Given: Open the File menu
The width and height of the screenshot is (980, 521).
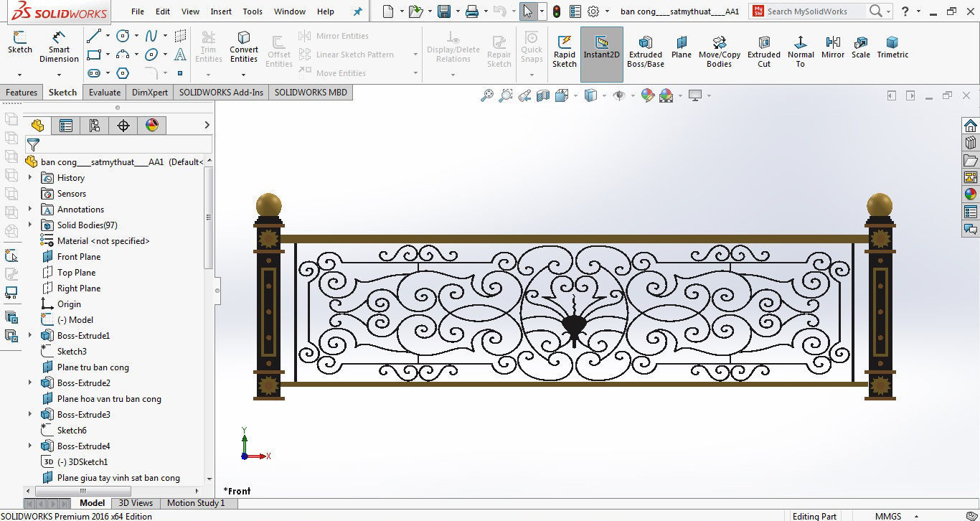Looking at the screenshot, I should [x=138, y=11].
